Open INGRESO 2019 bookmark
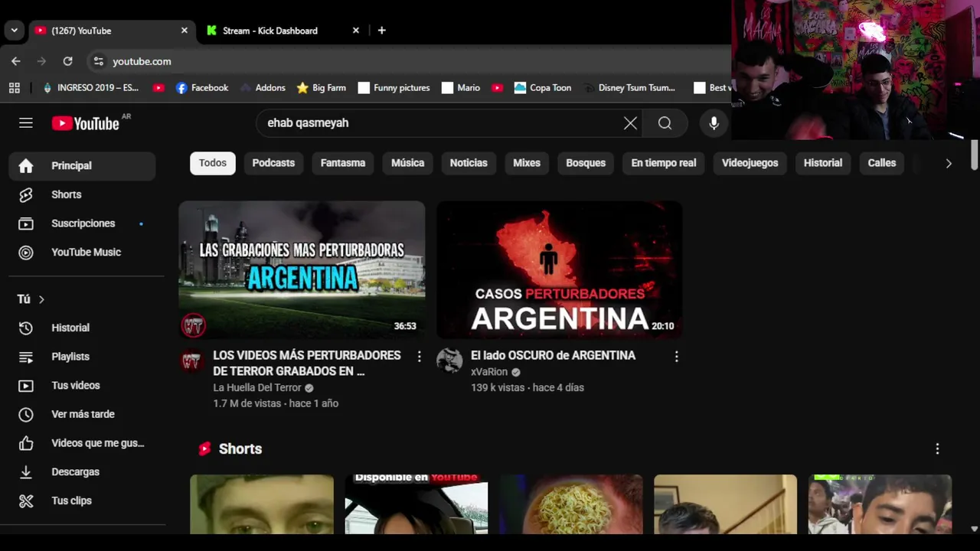The height and width of the screenshot is (551, 980). (x=90, y=88)
